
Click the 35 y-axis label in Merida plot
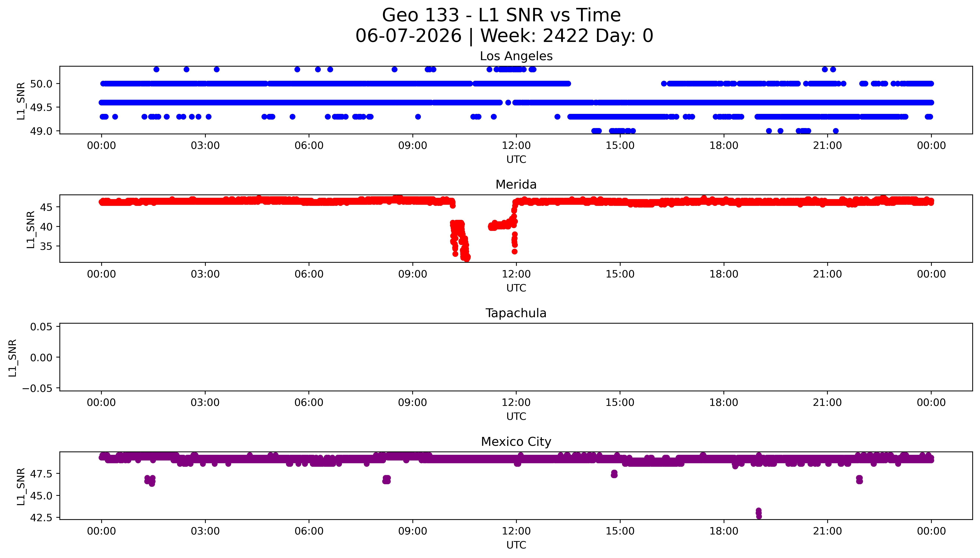[46, 246]
